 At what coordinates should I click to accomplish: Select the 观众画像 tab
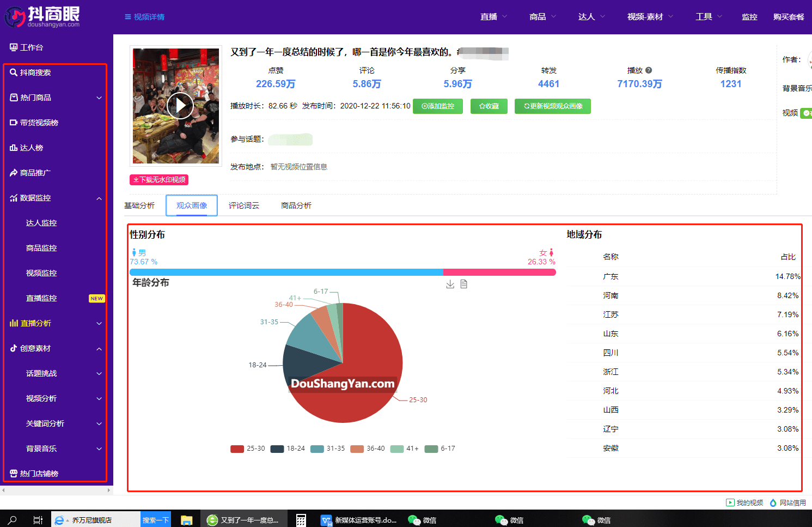(192, 205)
